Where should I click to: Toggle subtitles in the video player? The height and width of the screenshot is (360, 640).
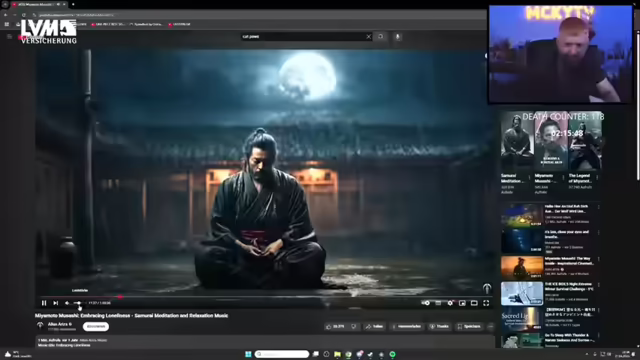coord(438,303)
